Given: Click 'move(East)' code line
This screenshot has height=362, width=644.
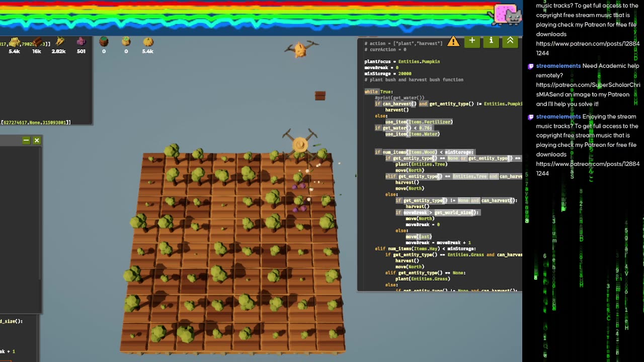Looking at the screenshot, I should [x=419, y=236].
